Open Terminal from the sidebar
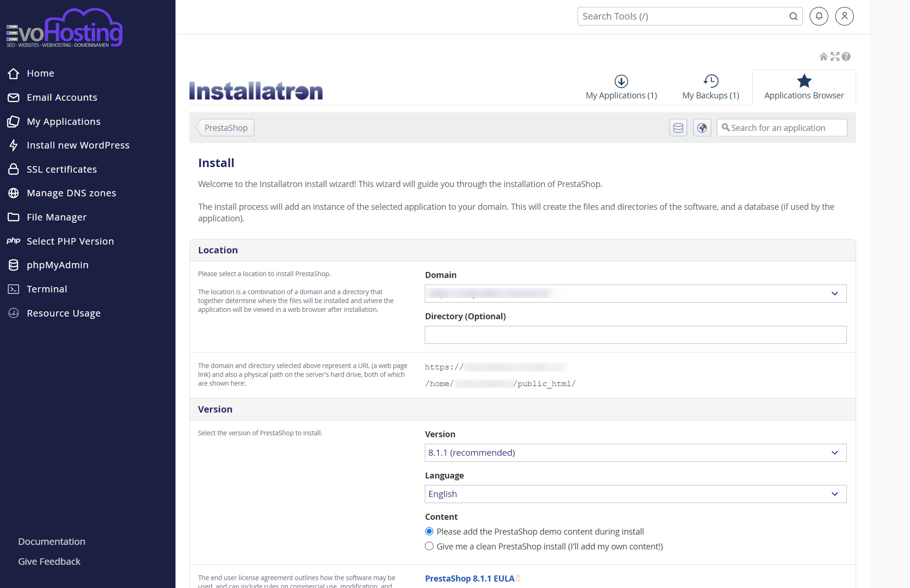910x588 pixels. [x=46, y=289]
